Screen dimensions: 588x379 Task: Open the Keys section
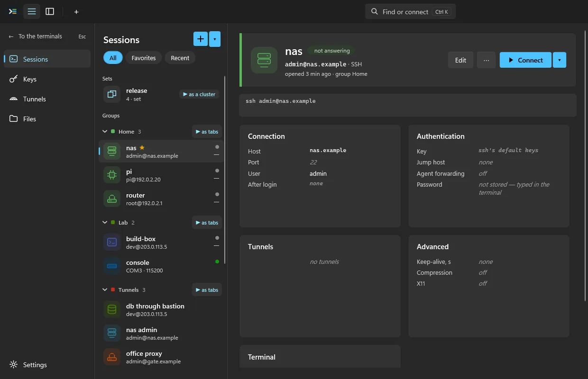[47, 79]
